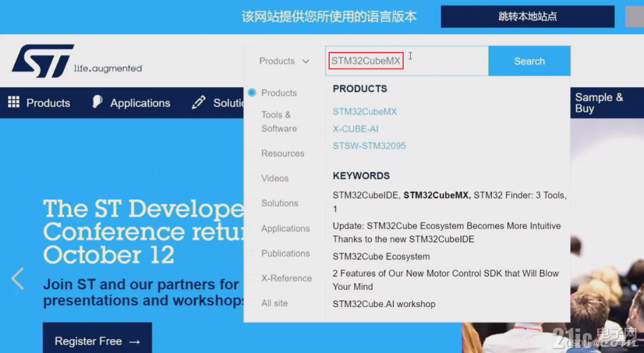Click the ST Developers Conference banner headline

point(144,231)
